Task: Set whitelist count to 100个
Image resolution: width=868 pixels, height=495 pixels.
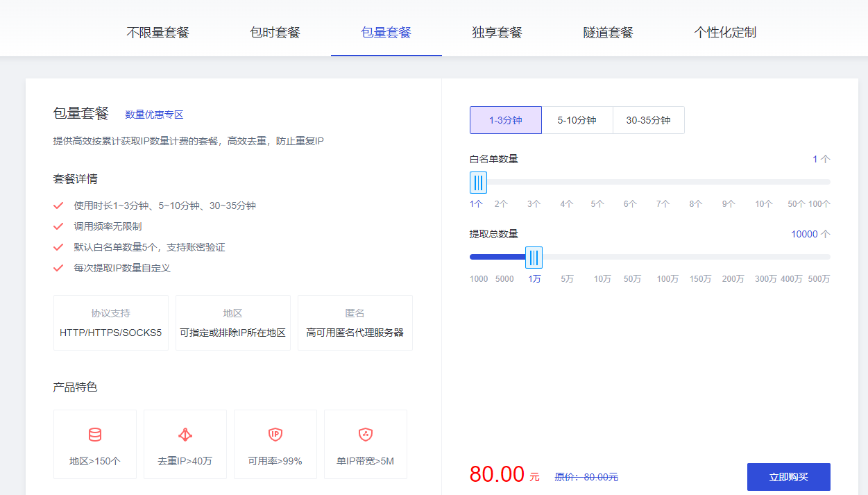Action: click(819, 204)
